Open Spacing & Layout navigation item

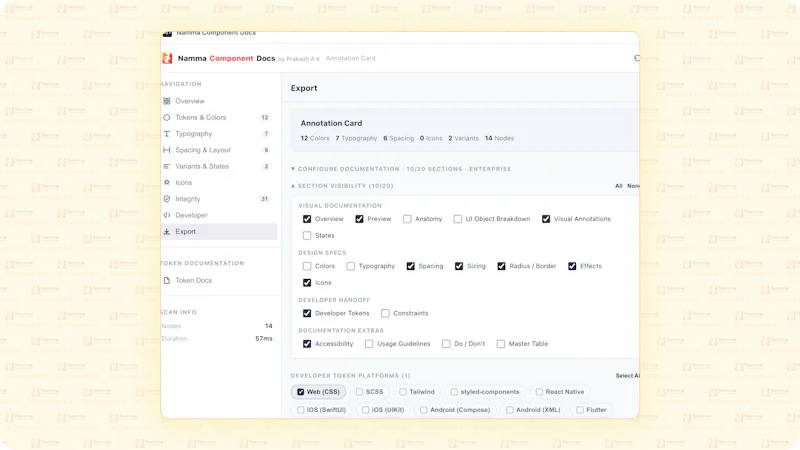[x=219, y=150]
